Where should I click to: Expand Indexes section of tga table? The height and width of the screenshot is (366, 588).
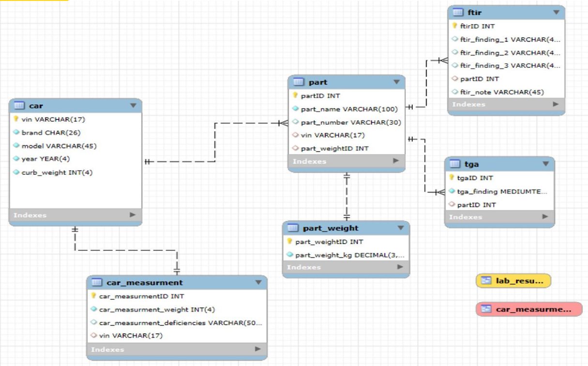545,217
